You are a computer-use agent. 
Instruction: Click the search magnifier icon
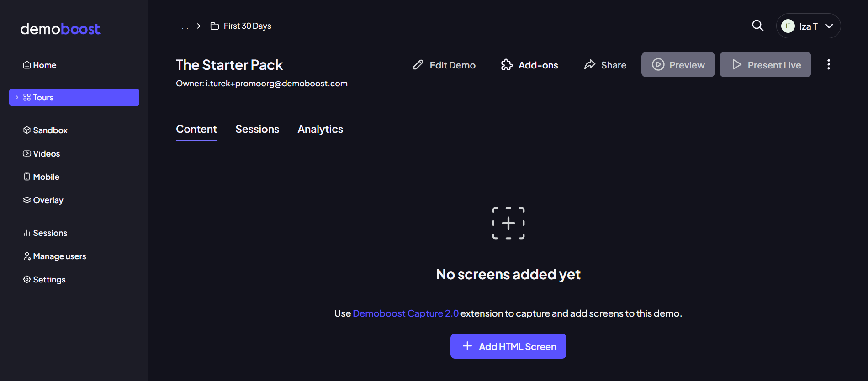[x=757, y=26]
